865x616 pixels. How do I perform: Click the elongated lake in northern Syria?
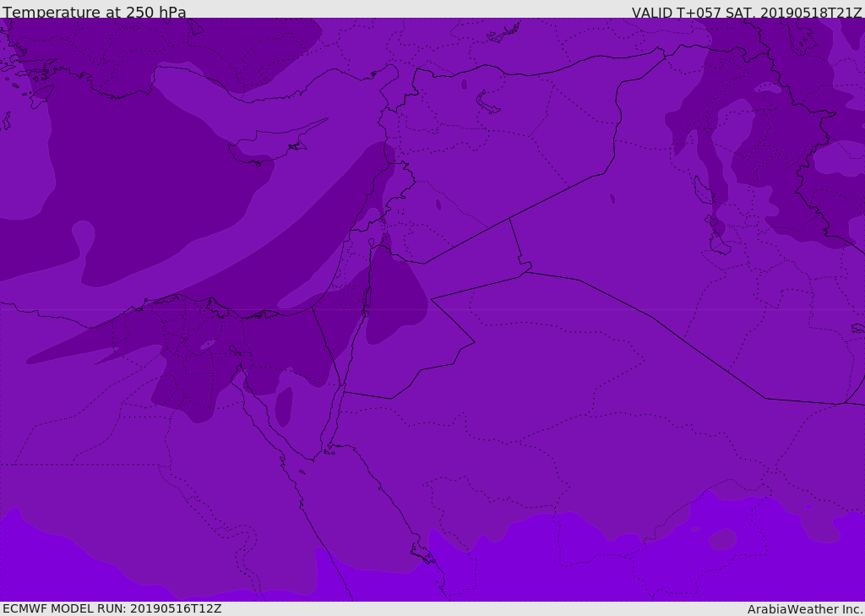point(488,102)
